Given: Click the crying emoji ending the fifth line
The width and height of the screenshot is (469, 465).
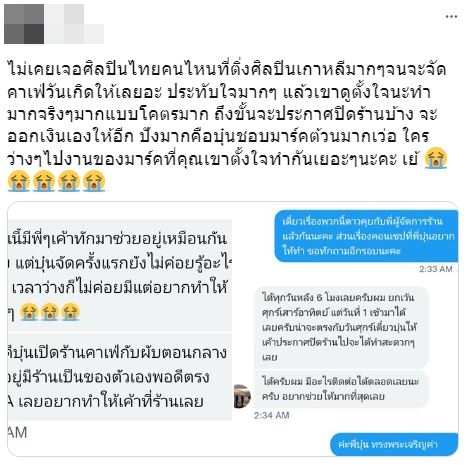Looking at the screenshot, I should [x=436, y=158].
